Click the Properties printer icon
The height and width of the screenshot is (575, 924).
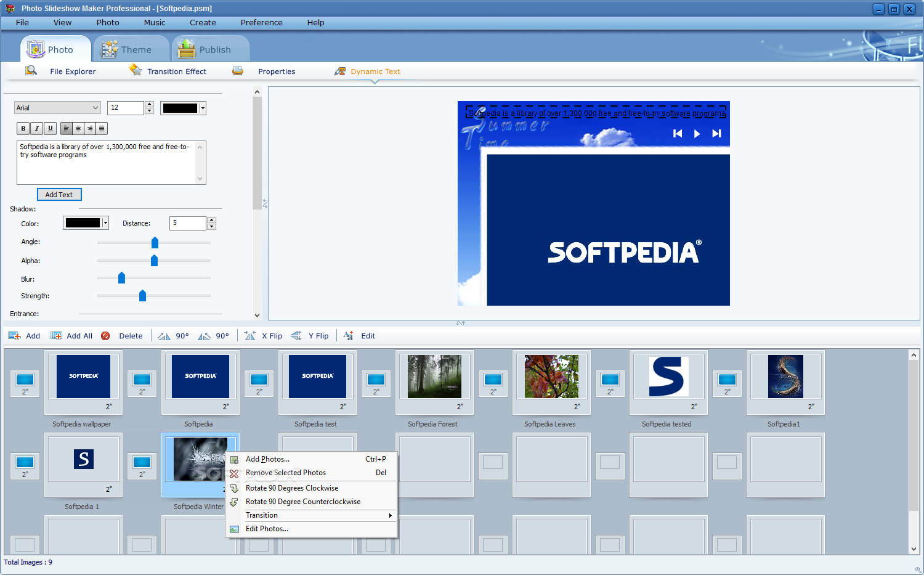(x=238, y=71)
